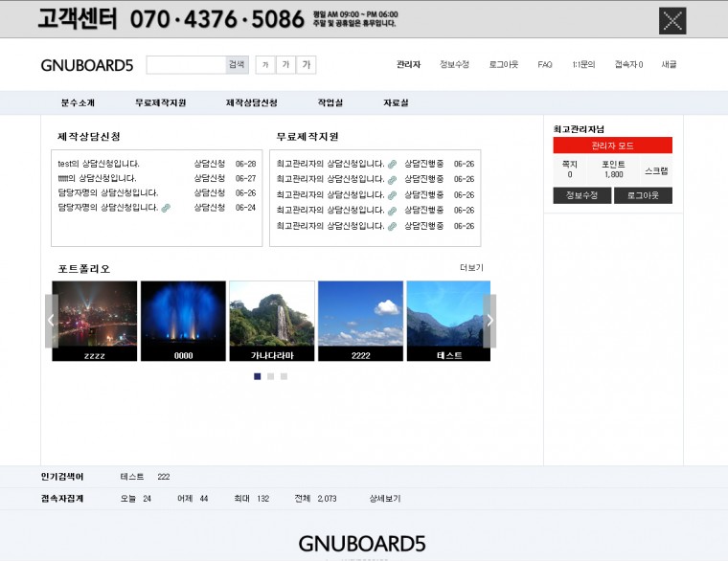Select the largest 가 font size button

pos(307,65)
